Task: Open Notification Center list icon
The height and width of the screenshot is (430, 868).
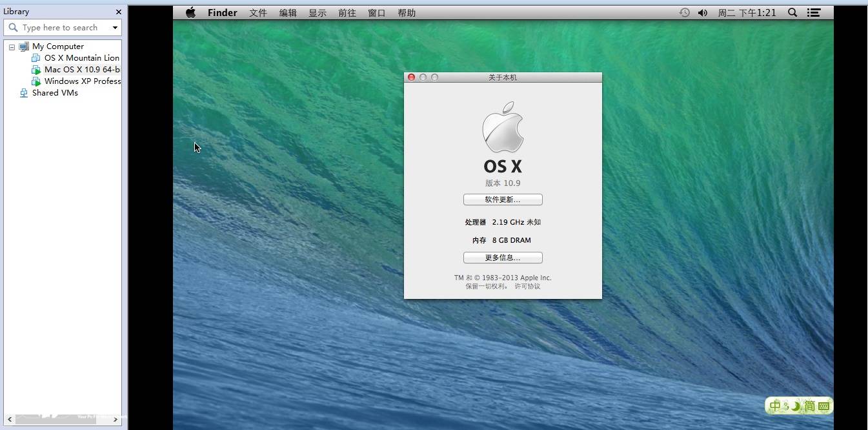Action: (814, 13)
